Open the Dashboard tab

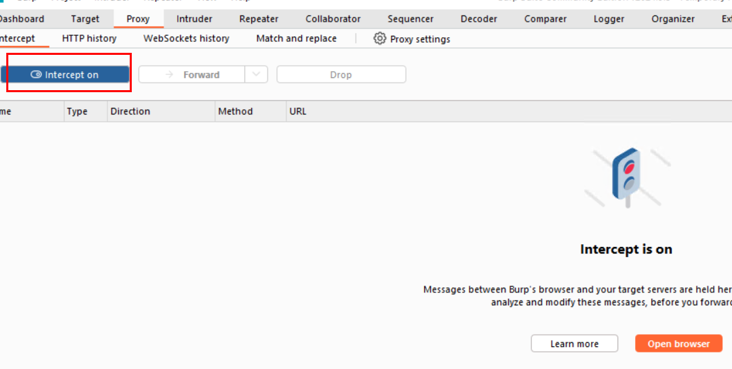pyautogui.click(x=22, y=19)
